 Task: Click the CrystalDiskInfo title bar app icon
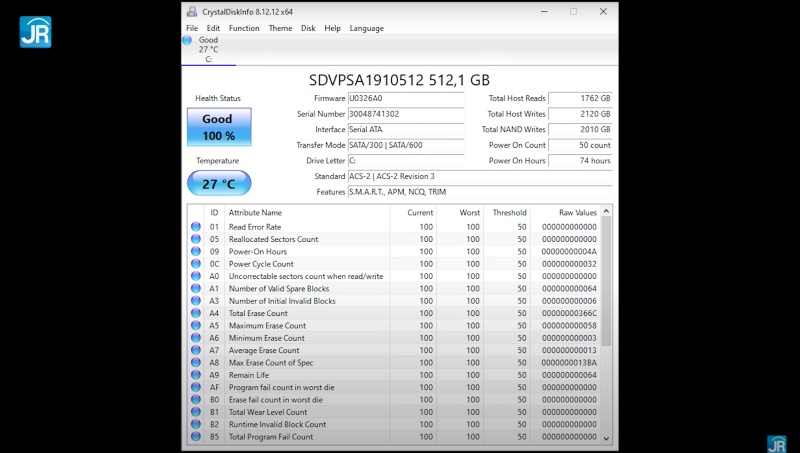(192, 11)
